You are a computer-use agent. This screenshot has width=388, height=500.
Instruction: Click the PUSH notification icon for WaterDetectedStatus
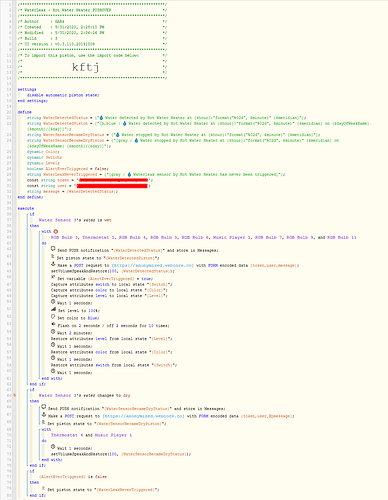click(53, 249)
